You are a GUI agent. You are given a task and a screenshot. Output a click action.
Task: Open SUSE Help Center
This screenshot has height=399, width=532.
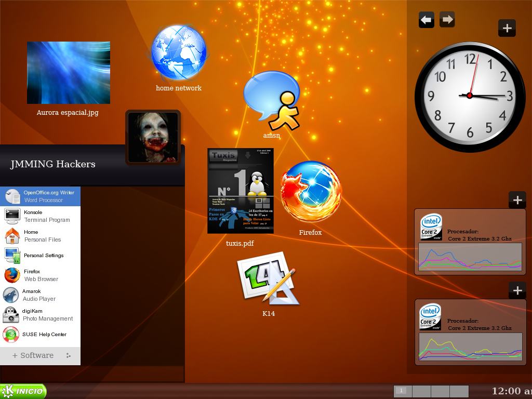click(40, 334)
